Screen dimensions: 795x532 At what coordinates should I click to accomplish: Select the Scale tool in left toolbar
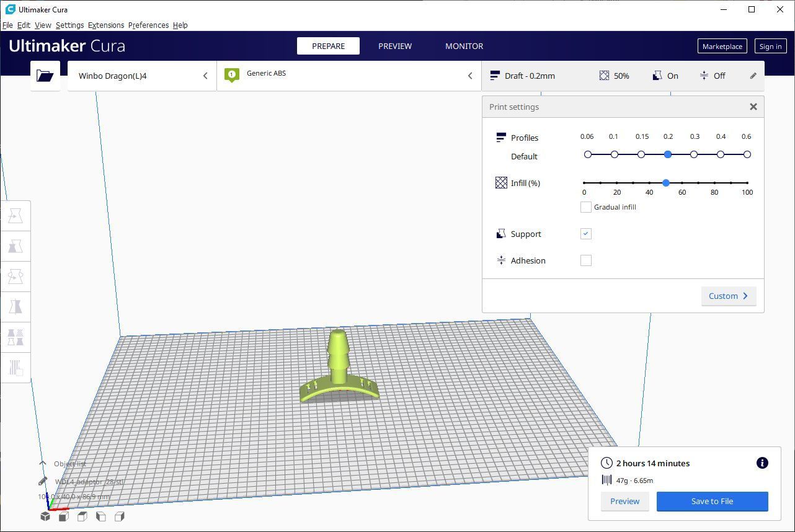point(16,246)
